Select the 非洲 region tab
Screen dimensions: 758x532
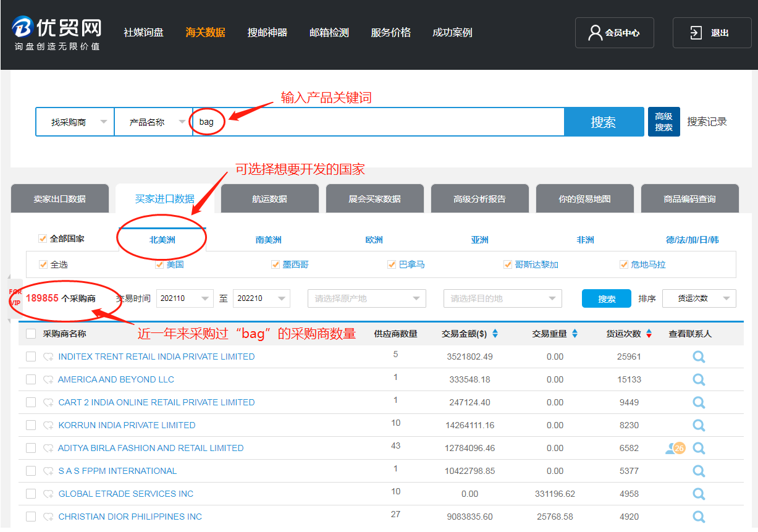tap(586, 240)
